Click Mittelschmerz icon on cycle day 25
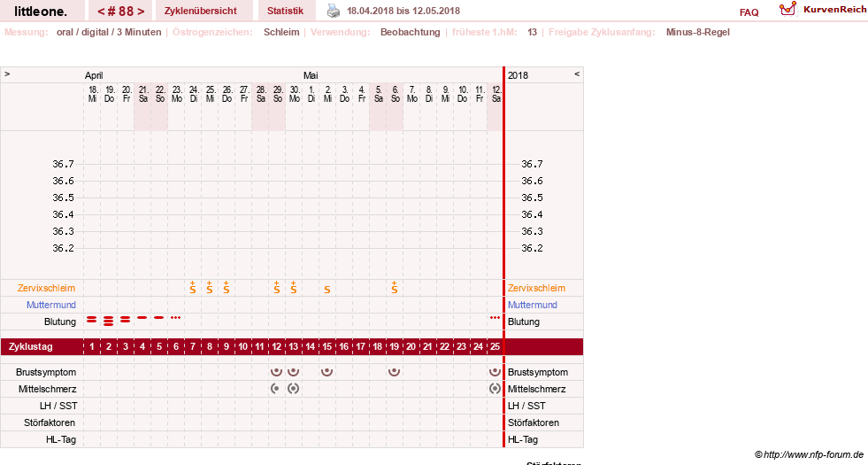 (x=495, y=389)
